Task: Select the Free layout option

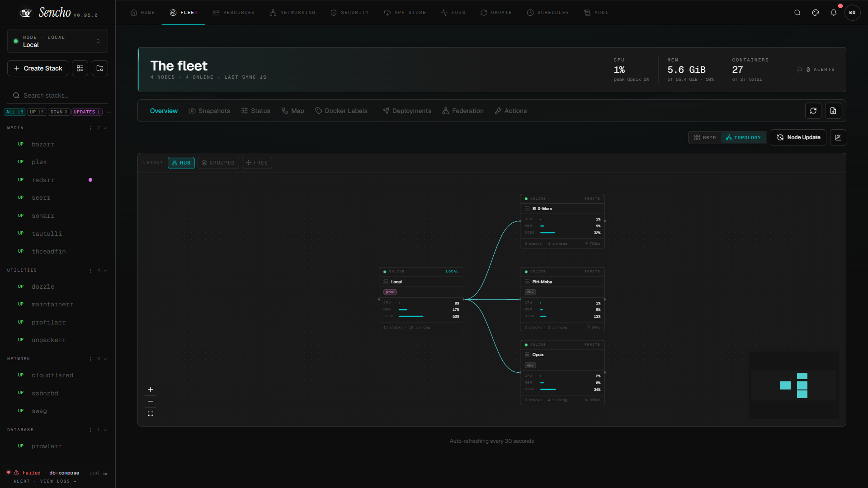Action: point(257,163)
